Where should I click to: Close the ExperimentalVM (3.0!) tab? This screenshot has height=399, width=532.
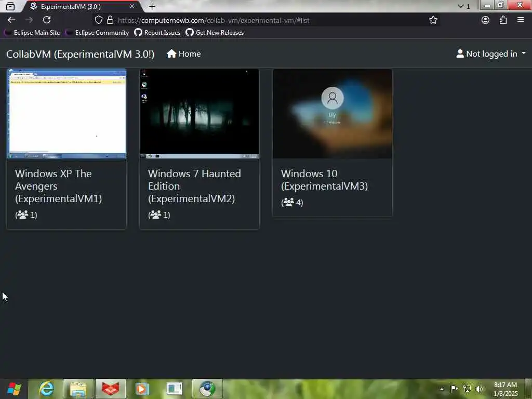(132, 6)
